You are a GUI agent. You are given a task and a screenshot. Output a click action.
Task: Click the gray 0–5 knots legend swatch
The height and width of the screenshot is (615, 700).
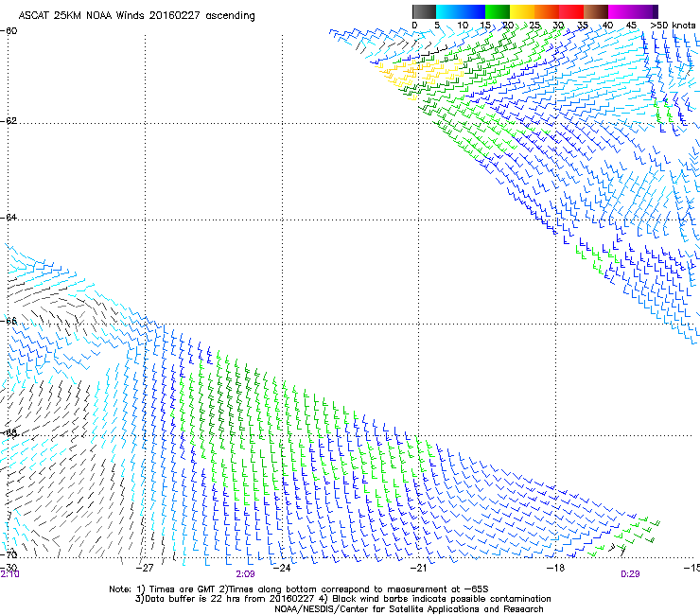(424, 11)
